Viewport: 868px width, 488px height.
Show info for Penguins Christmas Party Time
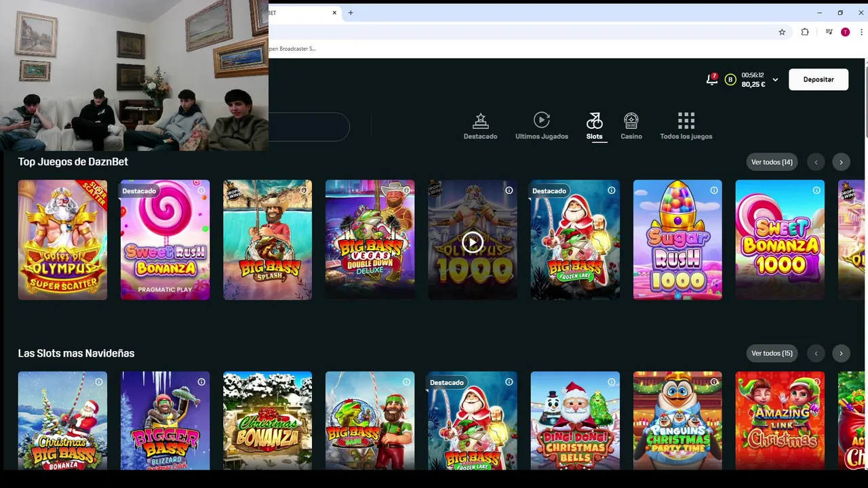pyautogui.click(x=714, y=382)
